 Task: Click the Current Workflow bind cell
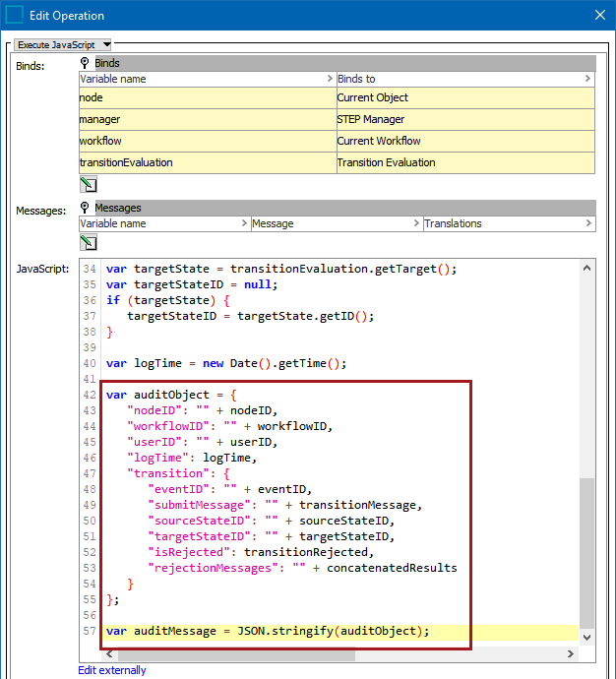tap(464, 142)
